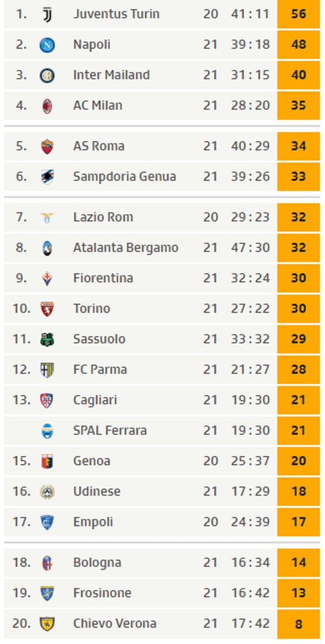Click the Sampdoria Genua logo

pyautogui.click(x=47, y=176)
